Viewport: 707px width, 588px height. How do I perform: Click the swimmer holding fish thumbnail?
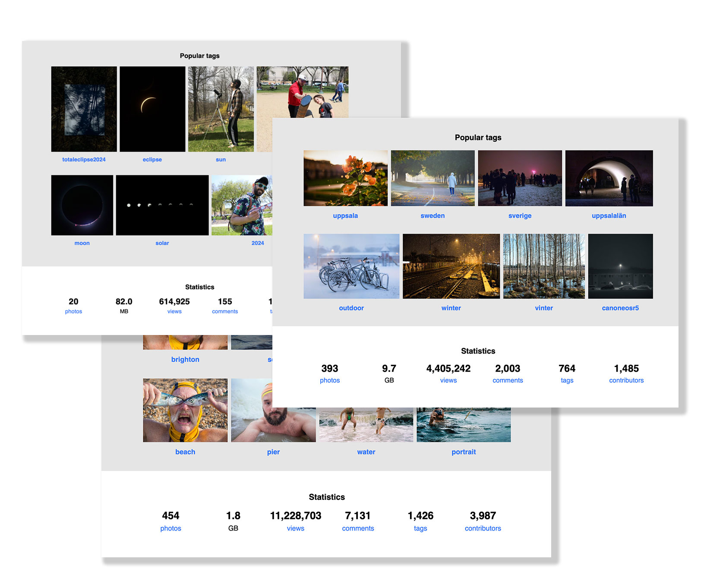click(x=185, y=410)
